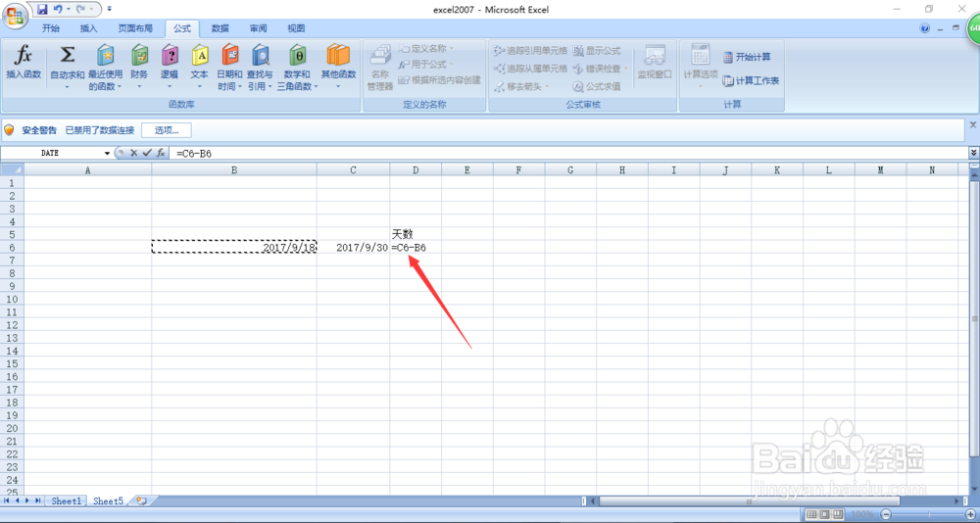
Task: Switch to Normal view in status bar
Action: [811, 514]
